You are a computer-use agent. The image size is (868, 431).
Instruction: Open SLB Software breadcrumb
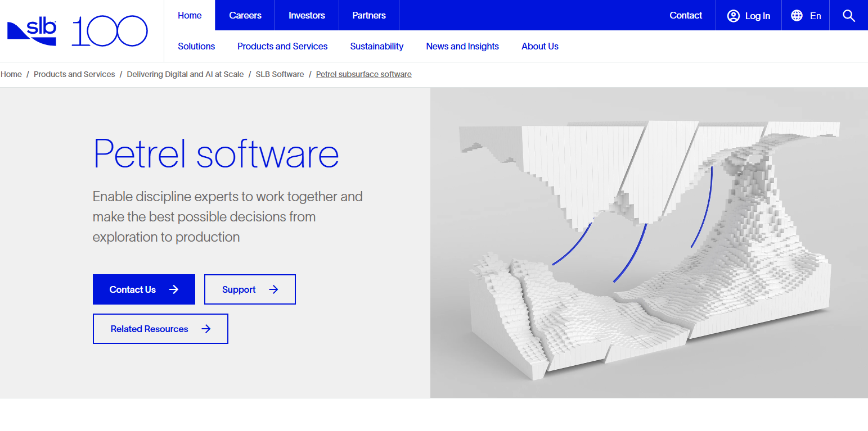coord(280,74)
